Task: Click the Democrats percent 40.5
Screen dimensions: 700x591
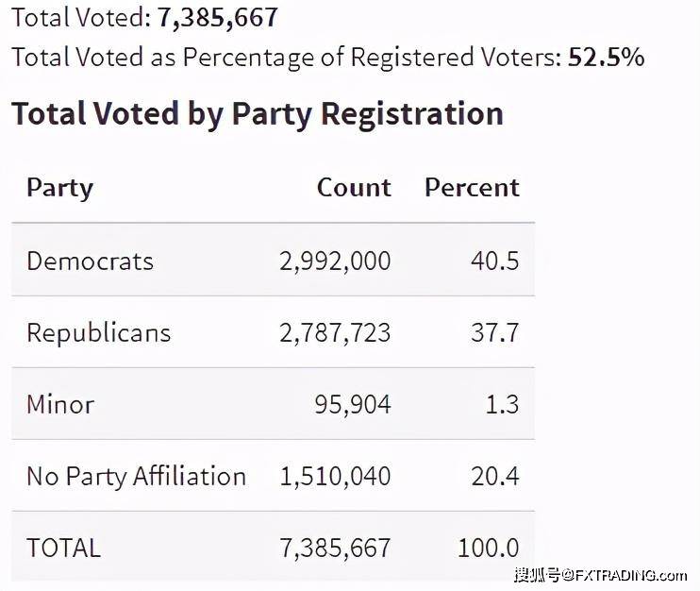Action: [x=494, y=262]
